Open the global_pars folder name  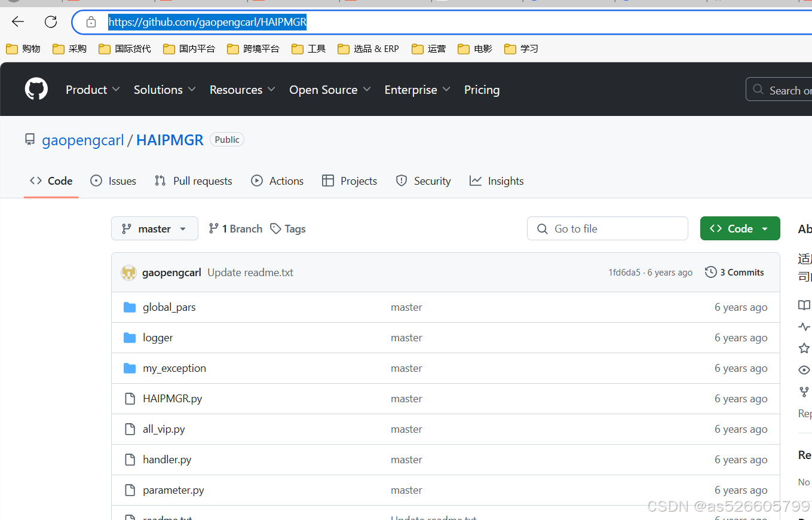(169, 307)
